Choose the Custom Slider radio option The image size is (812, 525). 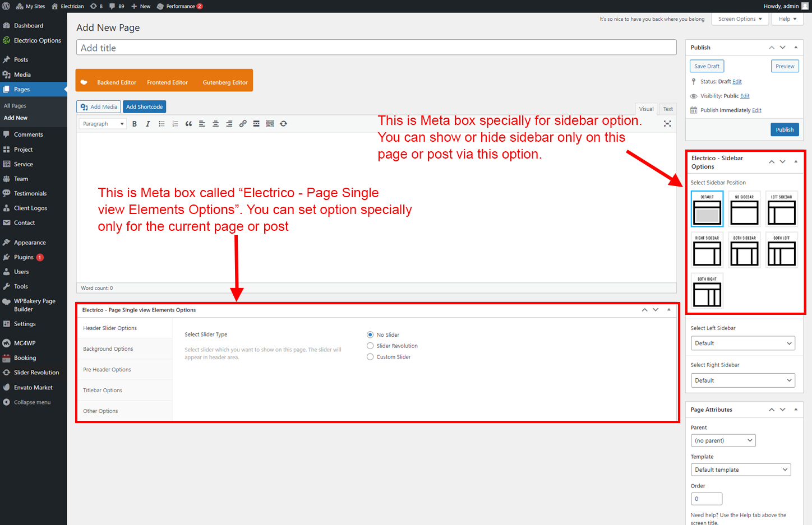coord(370,357)
